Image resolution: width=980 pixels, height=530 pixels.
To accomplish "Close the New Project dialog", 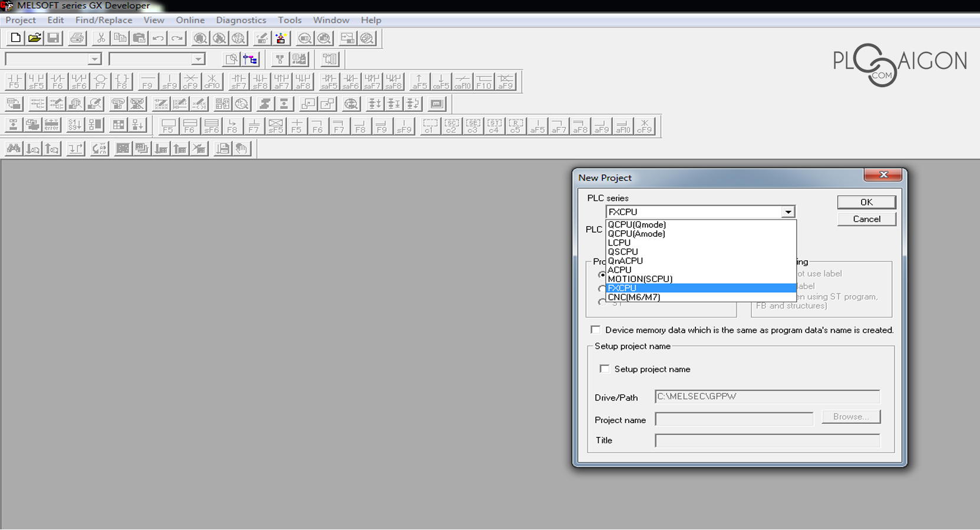I will (x=883, y=175).
